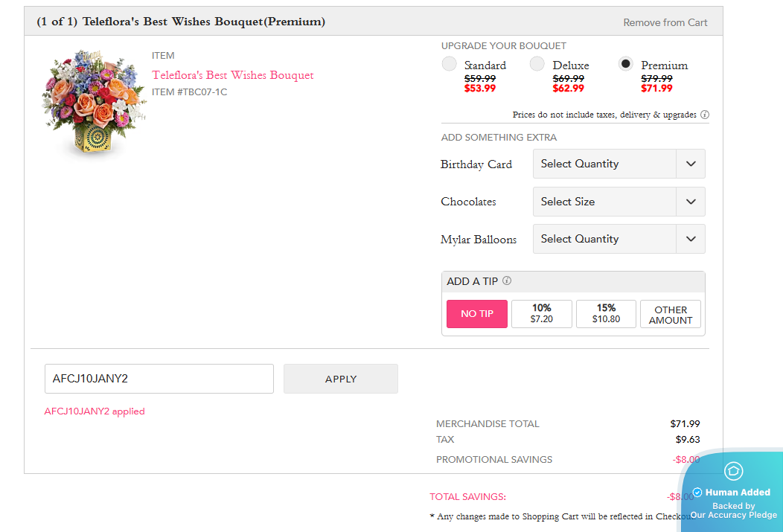Open Teleflora's Best Wishes Bouquet product link
The image size is (783, 532).
pos(233,75)
